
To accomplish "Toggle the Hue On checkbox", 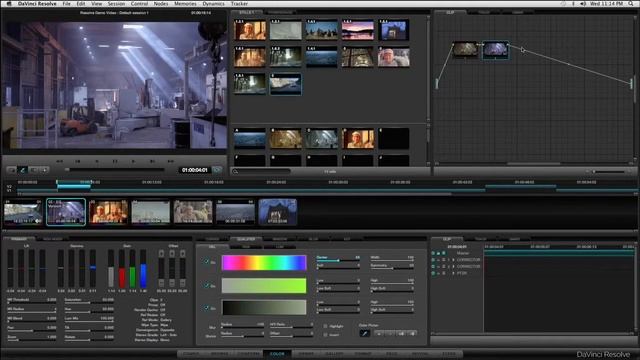I will (206, 261).
